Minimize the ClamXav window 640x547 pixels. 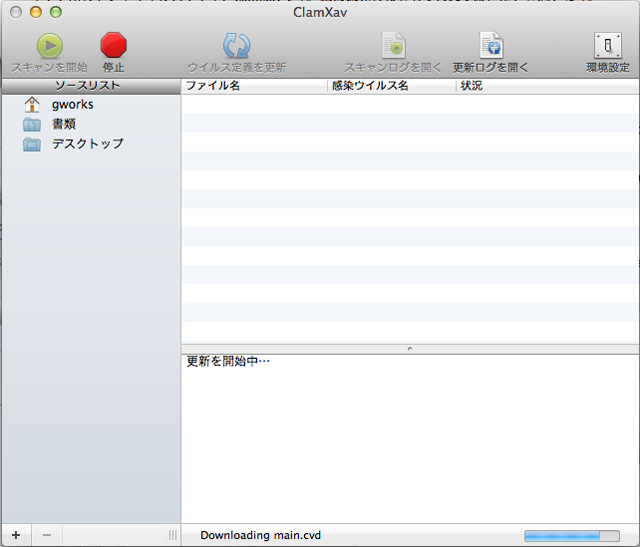[36, 12]
